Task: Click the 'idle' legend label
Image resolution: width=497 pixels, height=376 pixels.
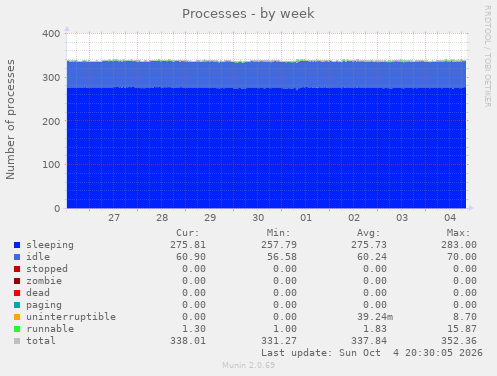Action: pos(38,257)
